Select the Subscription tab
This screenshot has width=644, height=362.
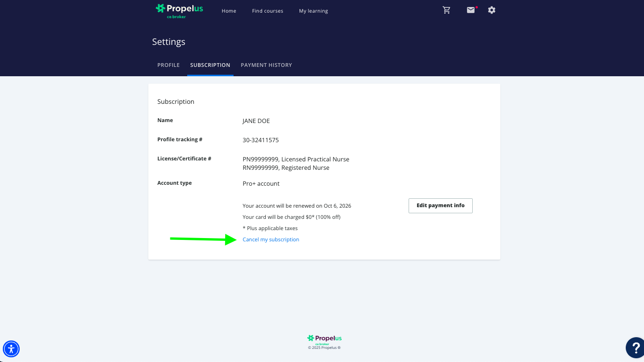(210, 65)
